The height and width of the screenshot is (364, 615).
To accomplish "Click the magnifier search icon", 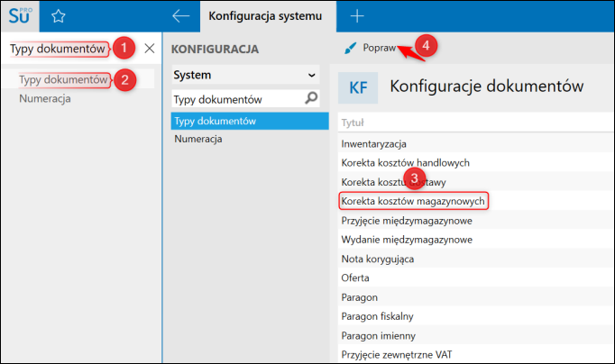I will pyautogui.click(x=312, y=97).
